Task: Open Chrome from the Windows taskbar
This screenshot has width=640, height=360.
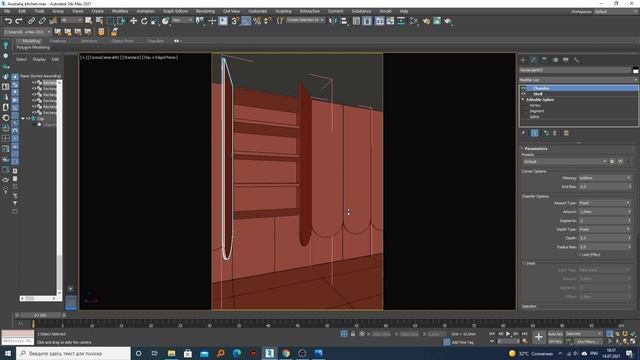Action: [x=286, y=353]
